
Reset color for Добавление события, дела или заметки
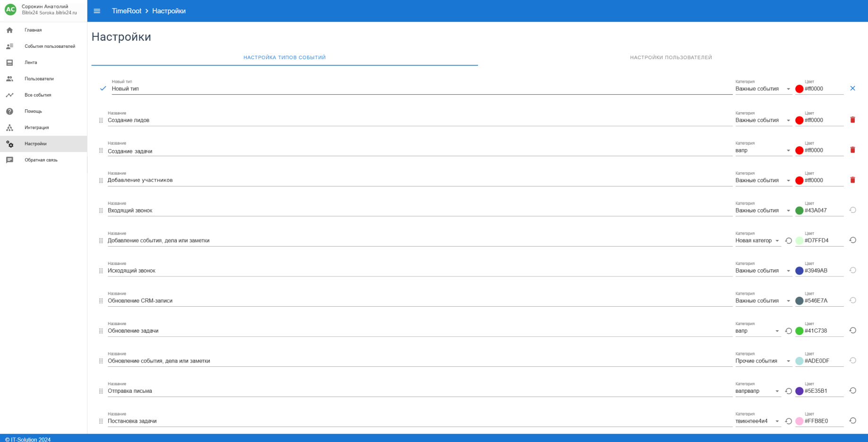852,240
